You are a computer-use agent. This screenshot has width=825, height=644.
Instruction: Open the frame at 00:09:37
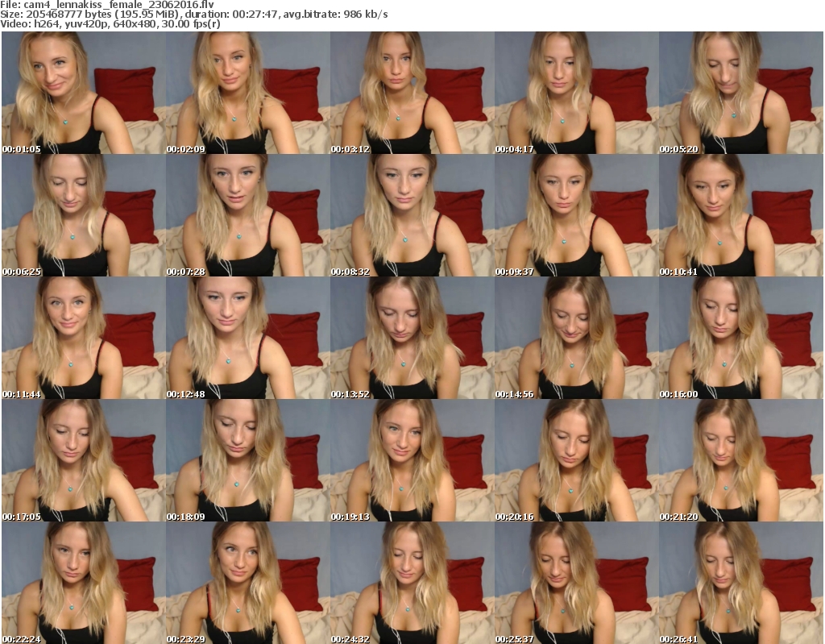tap(577, 215)
